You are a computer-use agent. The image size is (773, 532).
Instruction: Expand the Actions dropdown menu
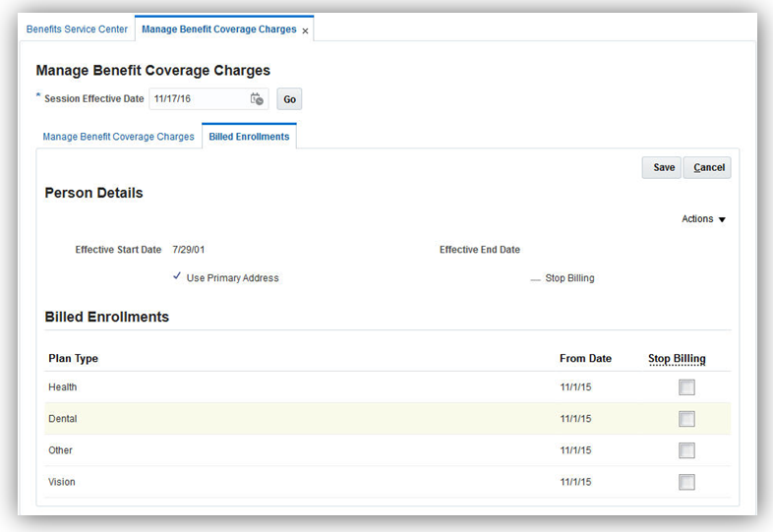tap(703, 219)
